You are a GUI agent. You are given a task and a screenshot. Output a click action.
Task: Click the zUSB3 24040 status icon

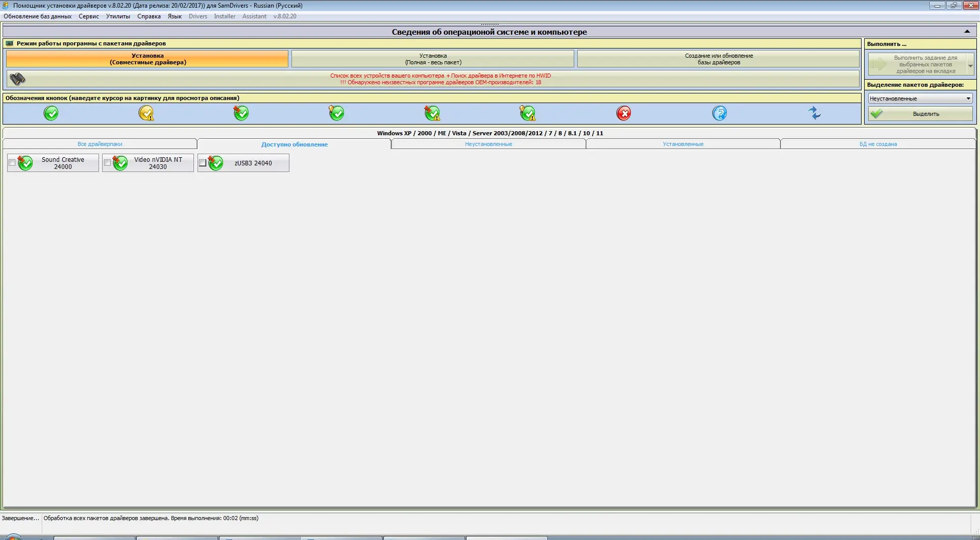215,163
